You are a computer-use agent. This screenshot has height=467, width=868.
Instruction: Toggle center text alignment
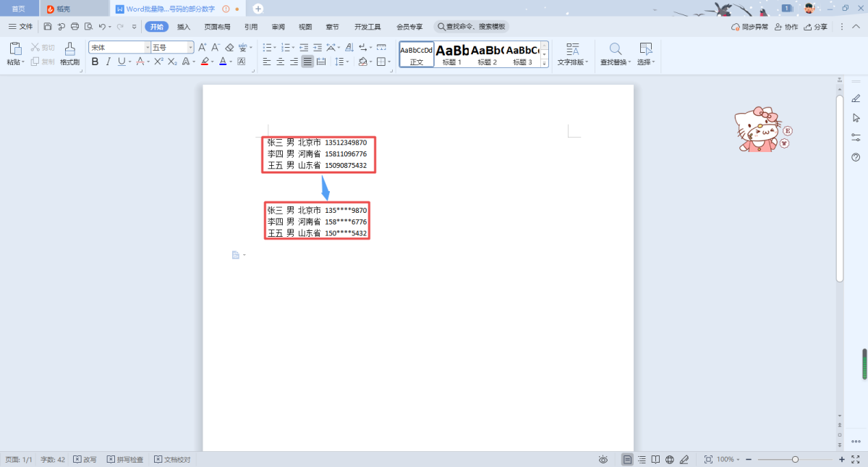point(281,62)
